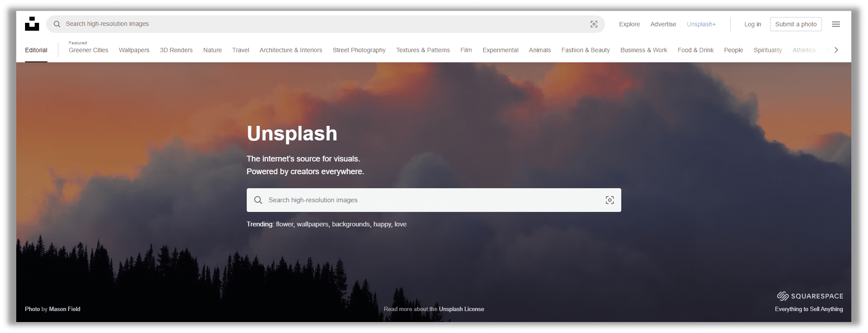
Task: Open Fashion & Beauty category
Action: pos(586,50)
